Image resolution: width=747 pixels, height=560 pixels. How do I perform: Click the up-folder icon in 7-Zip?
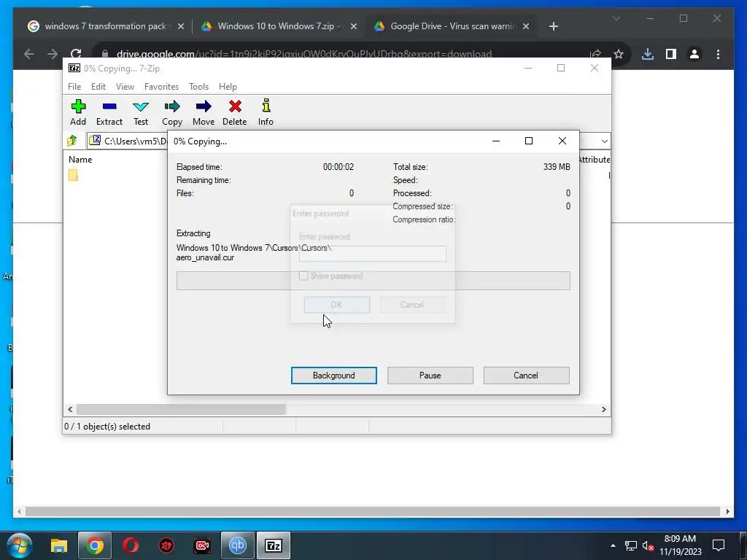point(72,141)
